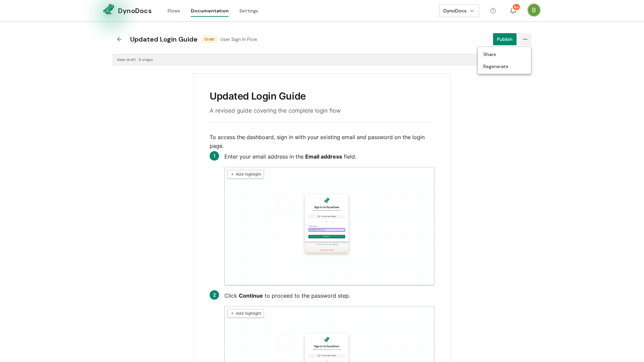644x362 pixels.
Task: Select Regenerate from the options menu
Action: point(504,66)
